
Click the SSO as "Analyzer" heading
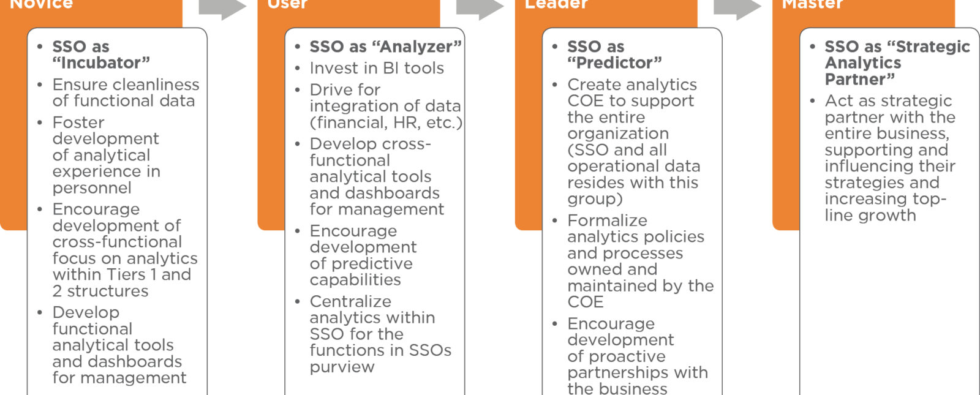(x=385, y=47)
